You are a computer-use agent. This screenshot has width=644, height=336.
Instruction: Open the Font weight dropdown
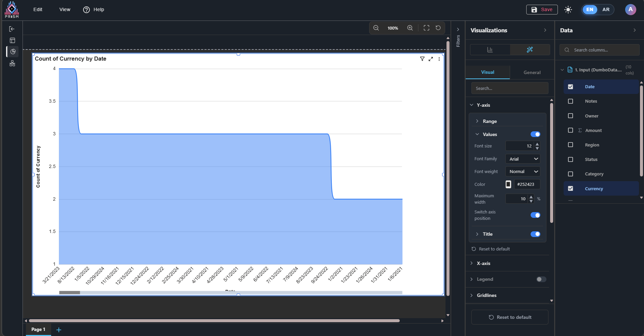tap(523, 172)
